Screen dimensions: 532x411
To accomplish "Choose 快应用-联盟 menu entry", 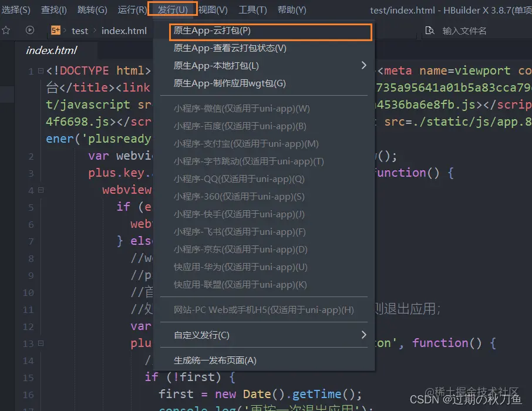I will (264, 285).
